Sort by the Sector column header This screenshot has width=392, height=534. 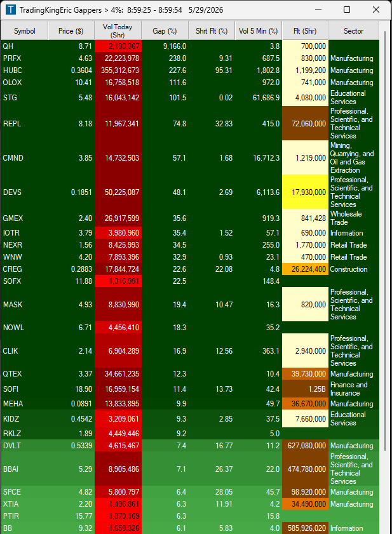click(353, 31)
